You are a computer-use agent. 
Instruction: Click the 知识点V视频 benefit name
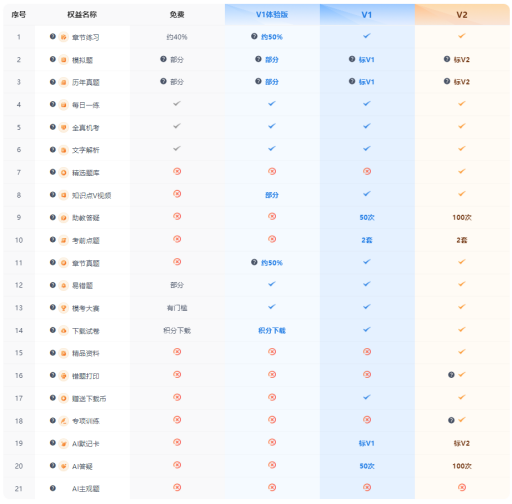tap(92, 195)
